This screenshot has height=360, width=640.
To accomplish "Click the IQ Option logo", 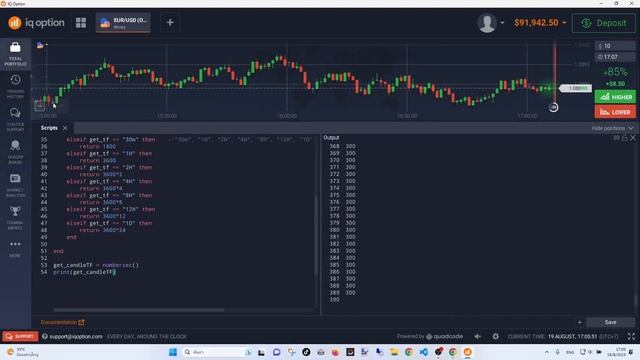I will coord(36,23).
